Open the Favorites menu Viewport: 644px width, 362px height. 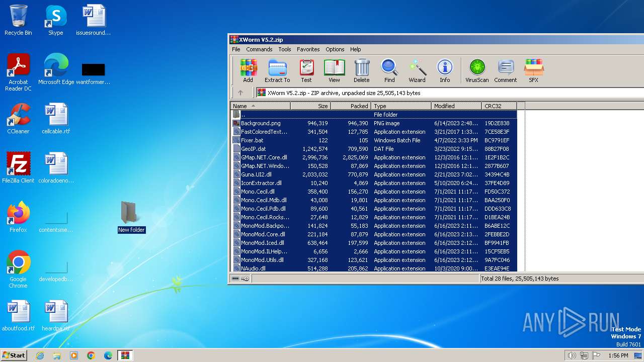(308, 49)
